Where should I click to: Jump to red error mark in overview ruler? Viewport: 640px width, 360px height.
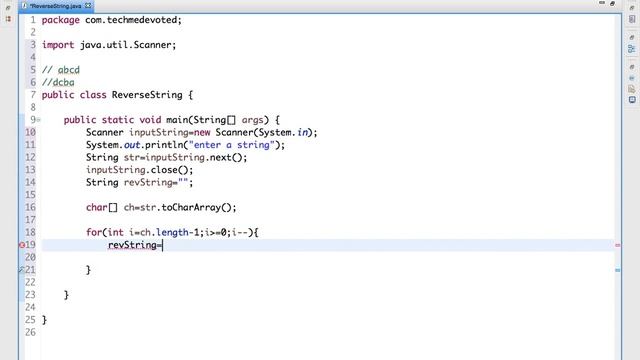[x=618, y=245]
